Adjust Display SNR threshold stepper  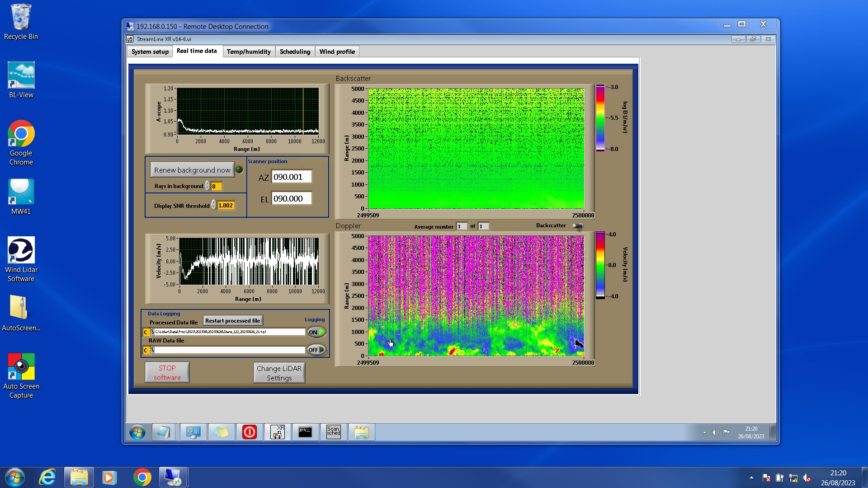point(213,206)
